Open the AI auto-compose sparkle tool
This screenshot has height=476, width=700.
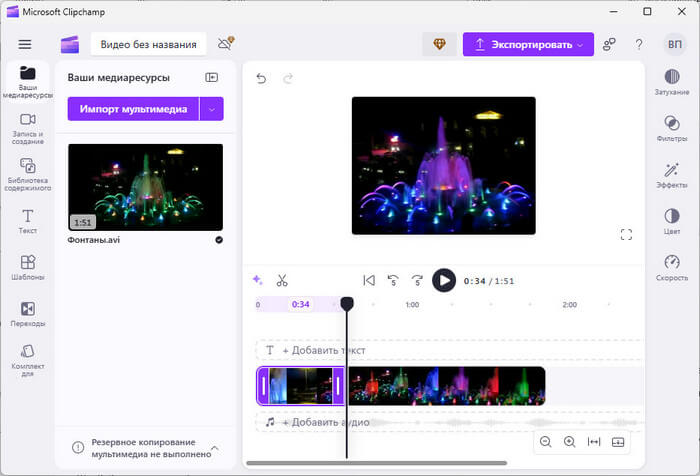coord(258,280)
